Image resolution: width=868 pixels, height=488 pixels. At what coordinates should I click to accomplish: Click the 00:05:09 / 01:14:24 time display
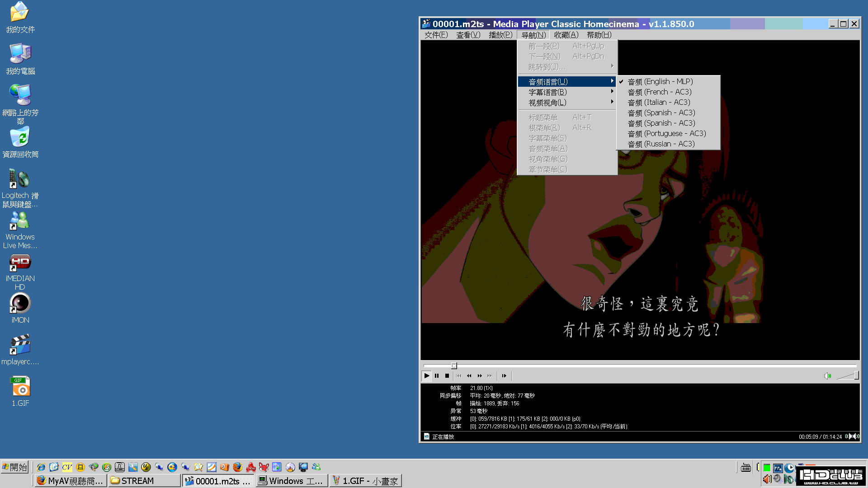point(820,437)
